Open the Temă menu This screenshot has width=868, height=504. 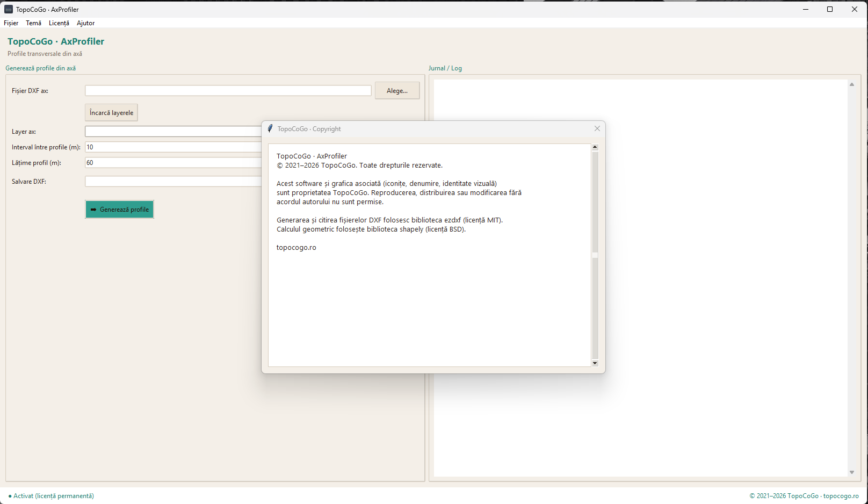tap(33, 23)
